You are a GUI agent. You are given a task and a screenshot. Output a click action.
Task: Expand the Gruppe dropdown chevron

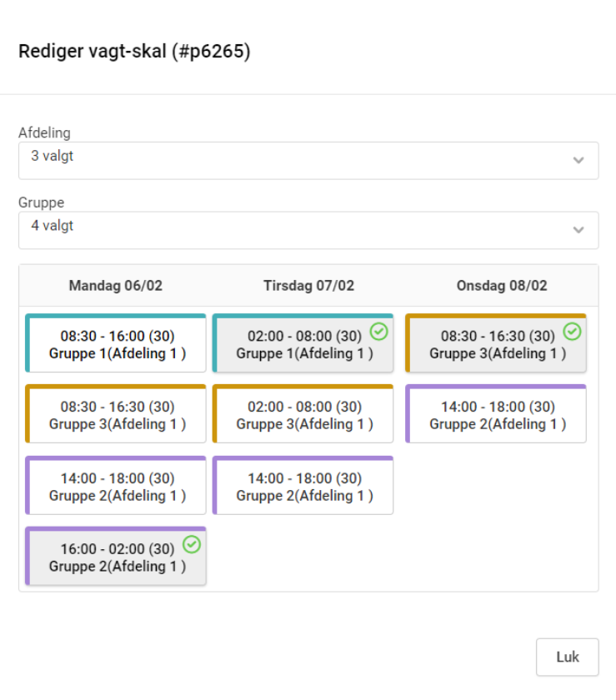click(578, 230)
